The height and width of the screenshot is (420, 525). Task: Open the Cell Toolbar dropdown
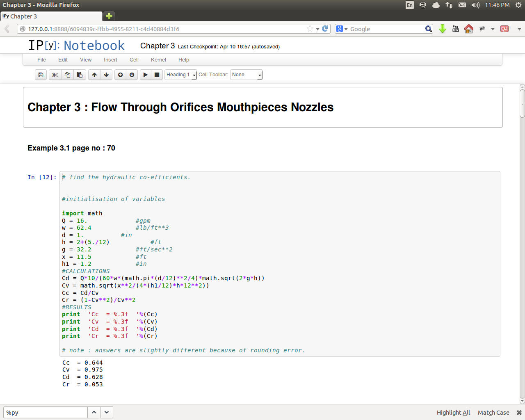[246, 75]
